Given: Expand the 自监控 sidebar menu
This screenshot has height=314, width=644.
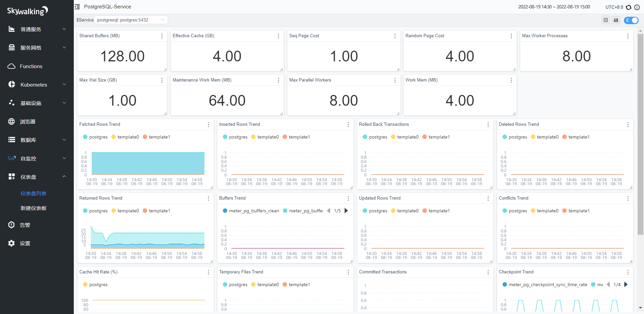Looking at the screenshot, I should click(x=37, y=158).
